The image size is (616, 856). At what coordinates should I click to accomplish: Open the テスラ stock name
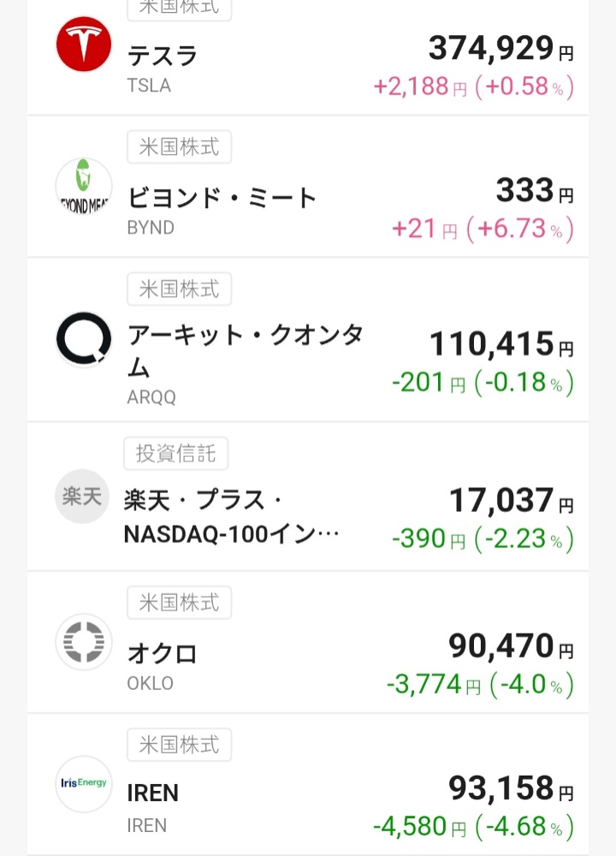(x=162, y=56)
